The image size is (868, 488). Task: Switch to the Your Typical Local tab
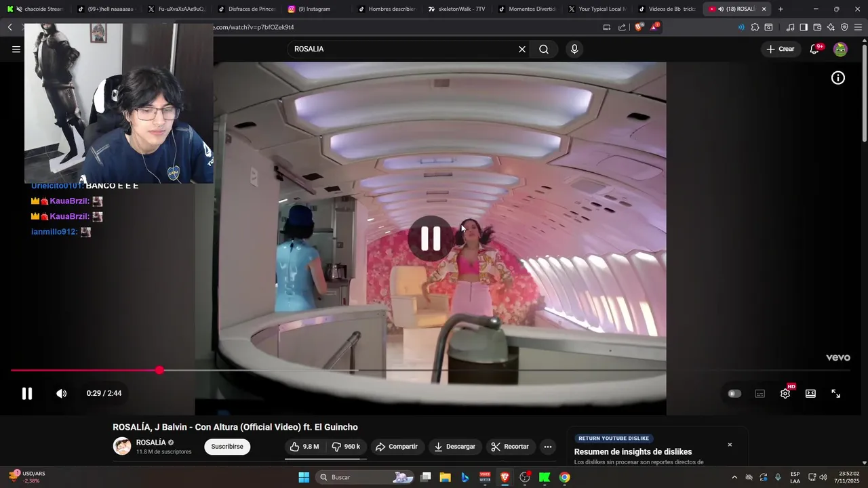(x=598, y=9)
